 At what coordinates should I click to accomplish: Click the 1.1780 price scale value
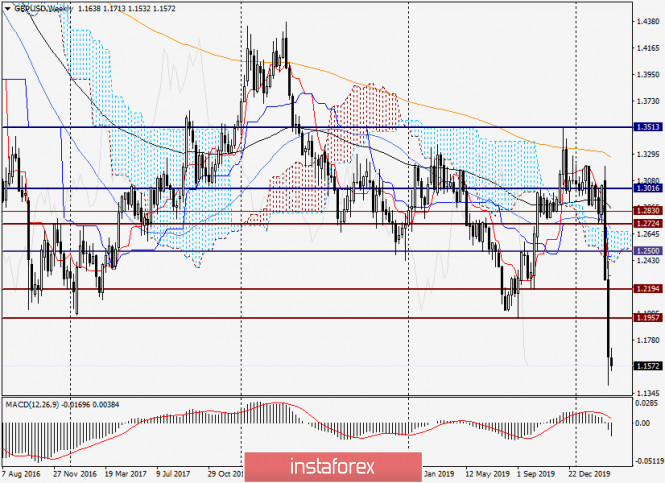[x=649, y=340]
